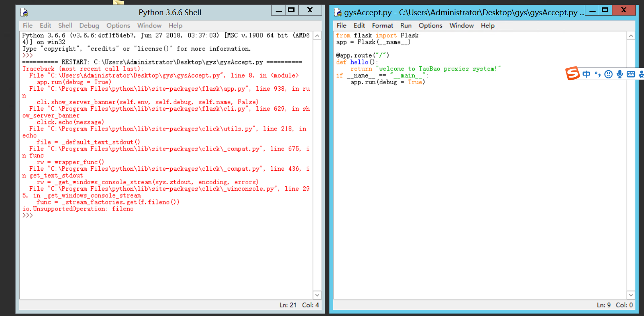Click the gysAccept.py editor window icon
Image resolution: width=644 pixels, height=316 pixels.
pos(338,12)
